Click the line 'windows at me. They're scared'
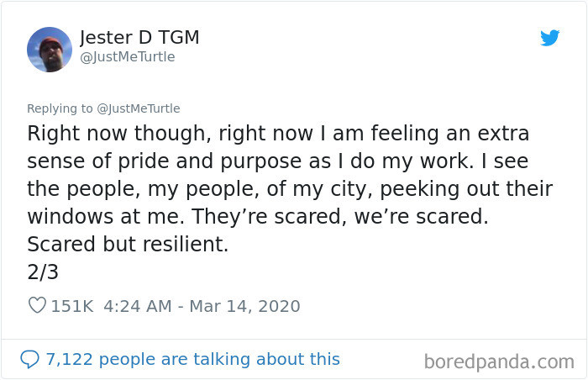Screen dimensions: 588x380 pos(258,217)
